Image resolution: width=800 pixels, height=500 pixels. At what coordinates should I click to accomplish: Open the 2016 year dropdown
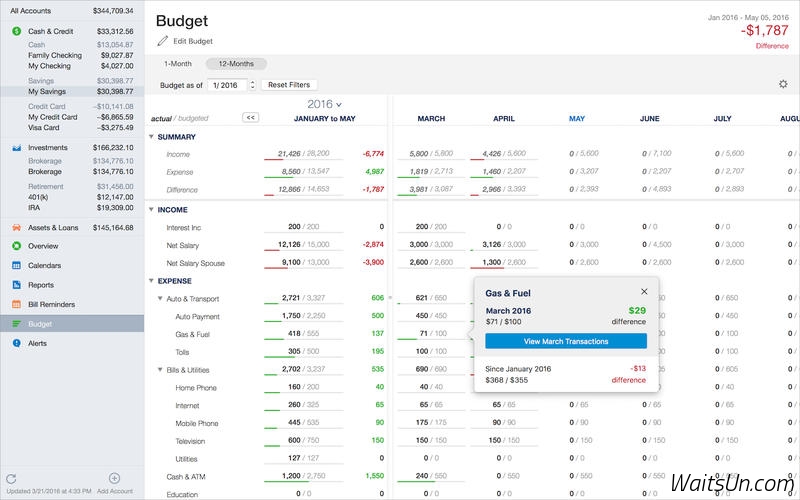[324, 104]
